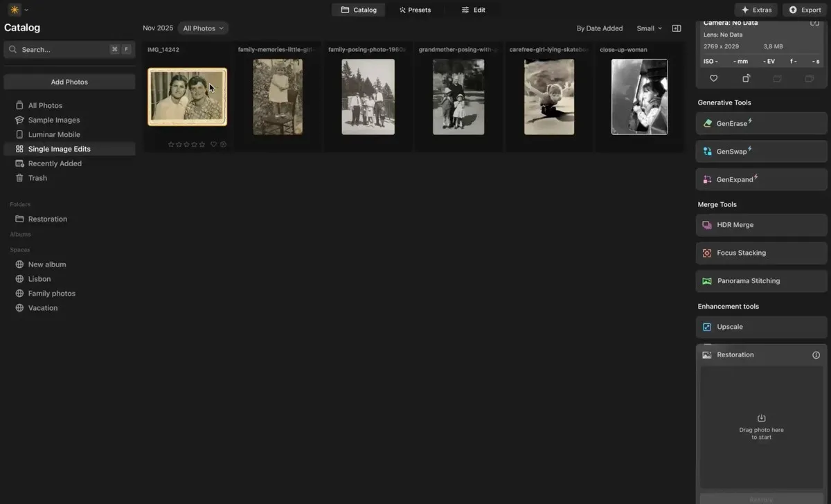Click the Add Photos button
831x504 pixels.
[x=69, y=81]
